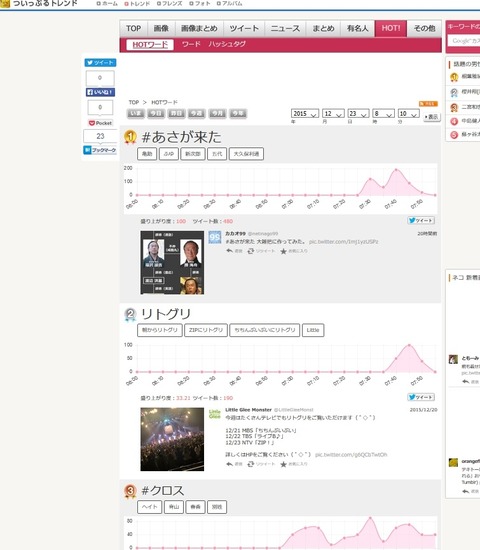Screen dimensions: 480x550
Task: Click the カカオ99 user avatar
Action: coord(215,237)
